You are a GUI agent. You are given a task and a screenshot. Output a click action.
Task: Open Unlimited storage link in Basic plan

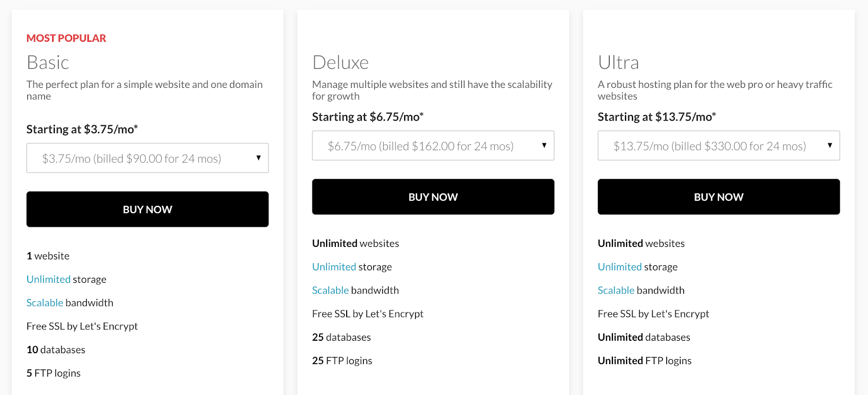pyautogui.click(x=48, y=279)
